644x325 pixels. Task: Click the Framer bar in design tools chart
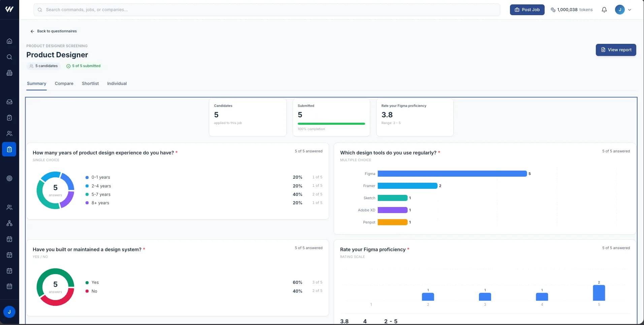[x=408, y=186]
